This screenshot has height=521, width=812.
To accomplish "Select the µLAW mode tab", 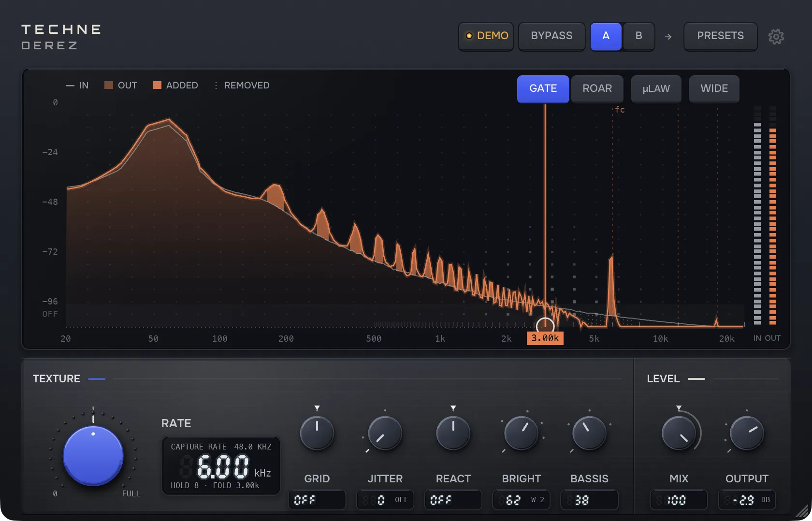I will click(x=656, y=89).
